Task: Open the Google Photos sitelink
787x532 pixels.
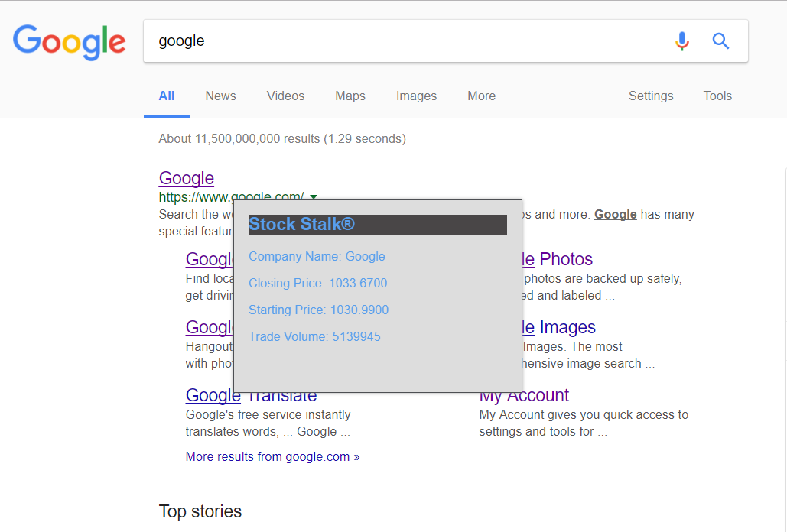Action: pyautogui.click(x=557, y=259)
